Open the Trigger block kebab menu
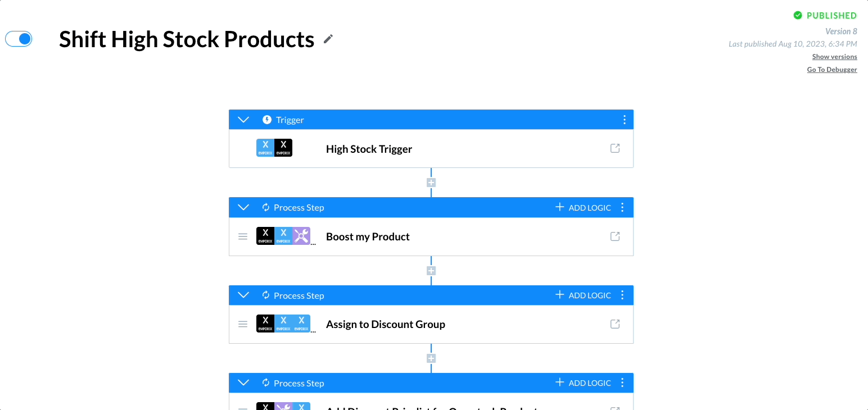 coord(624,120)
